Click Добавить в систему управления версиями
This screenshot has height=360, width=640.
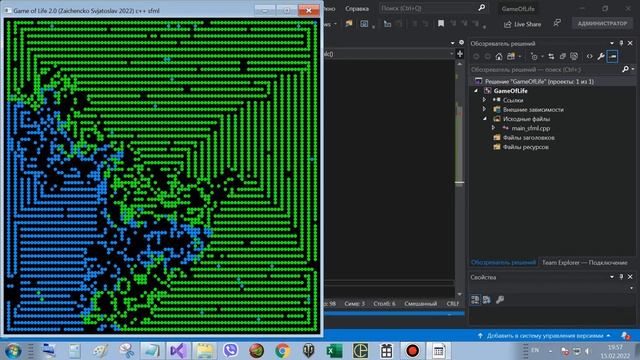(x=544, y=336)
